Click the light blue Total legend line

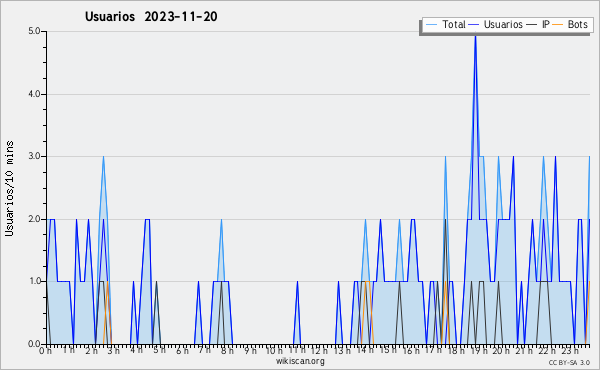click(x=431, y=25)
